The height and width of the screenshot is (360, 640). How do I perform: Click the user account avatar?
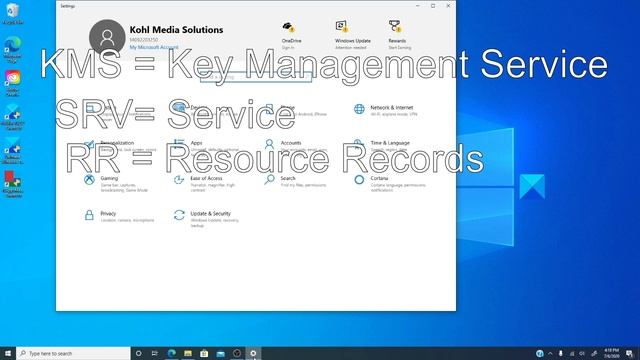coord(107,38)
